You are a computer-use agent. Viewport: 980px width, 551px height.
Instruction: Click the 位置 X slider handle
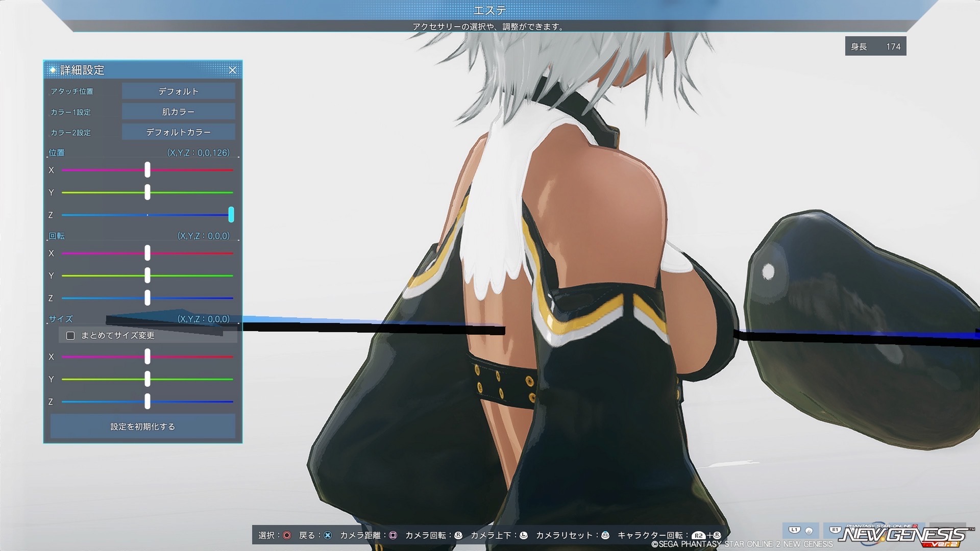point(148,170)
